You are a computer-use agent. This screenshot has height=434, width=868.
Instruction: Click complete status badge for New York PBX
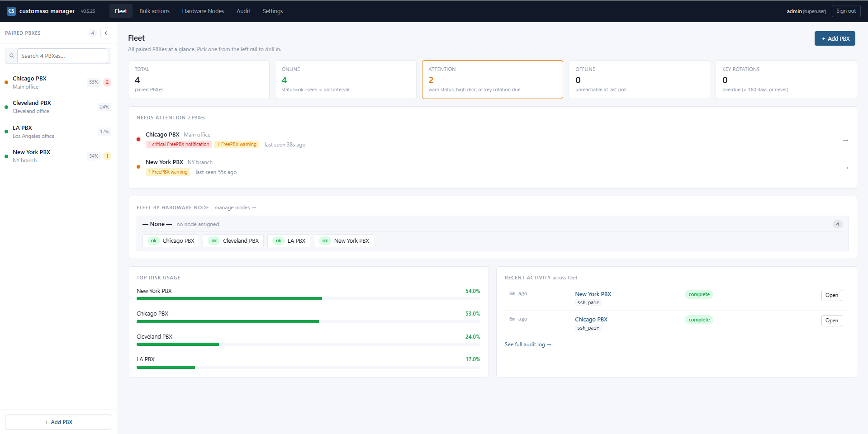click(699, 294)
